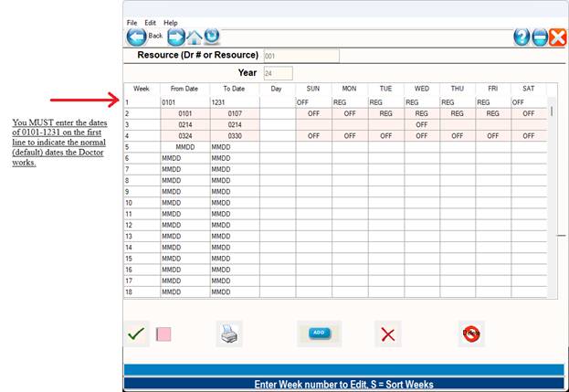Go to the Home screen icon

(194, 37)
